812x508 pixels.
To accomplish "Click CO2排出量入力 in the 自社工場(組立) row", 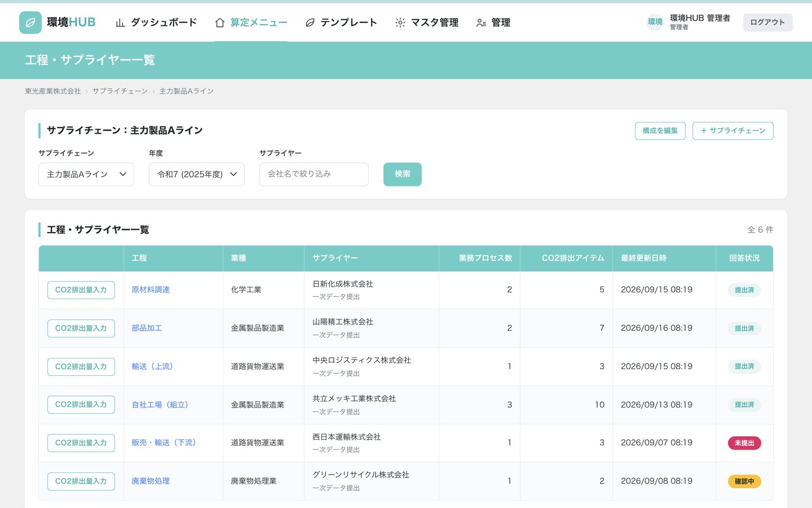I will pyautogui.click(x=81, y=405).
